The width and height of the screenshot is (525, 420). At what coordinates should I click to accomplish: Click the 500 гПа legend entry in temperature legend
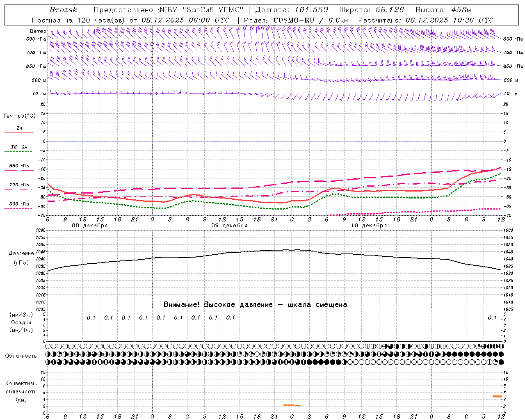click(19, 203)
